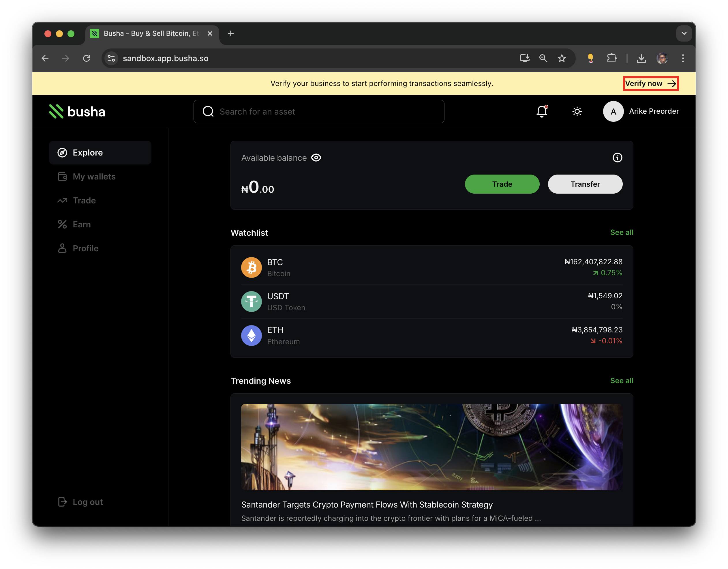Bookmark the page with the star icon
This screenshot has height=569, width=728.
562,58
